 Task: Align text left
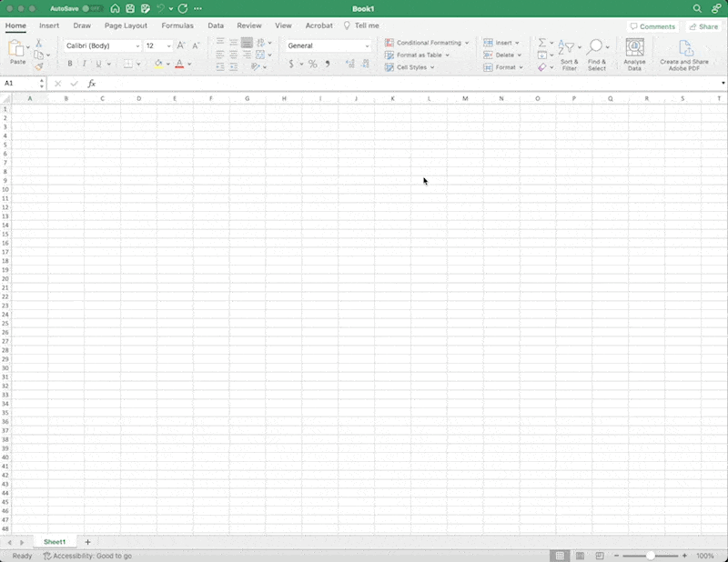[x=220, y=55]
